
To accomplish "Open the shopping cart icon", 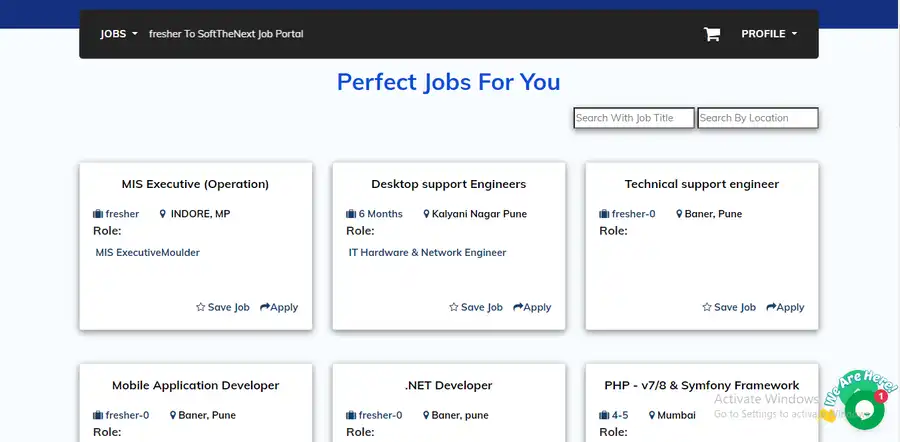I will click(712, 34).
